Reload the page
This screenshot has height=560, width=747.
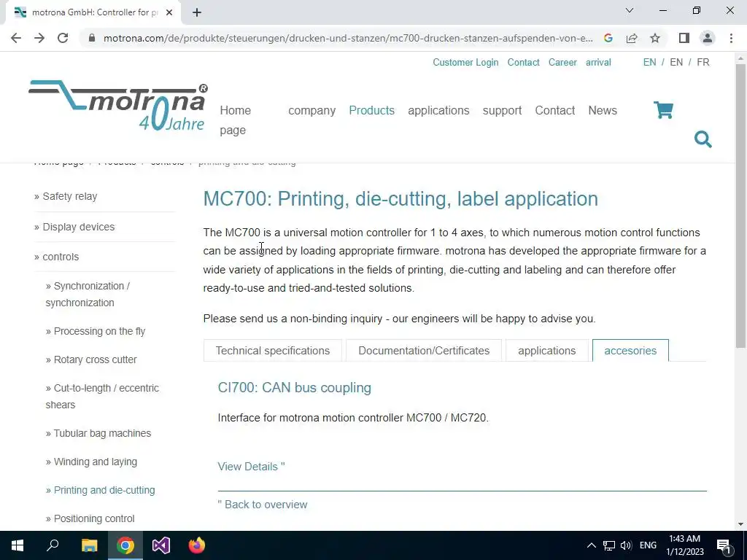(x=63, y=38)
